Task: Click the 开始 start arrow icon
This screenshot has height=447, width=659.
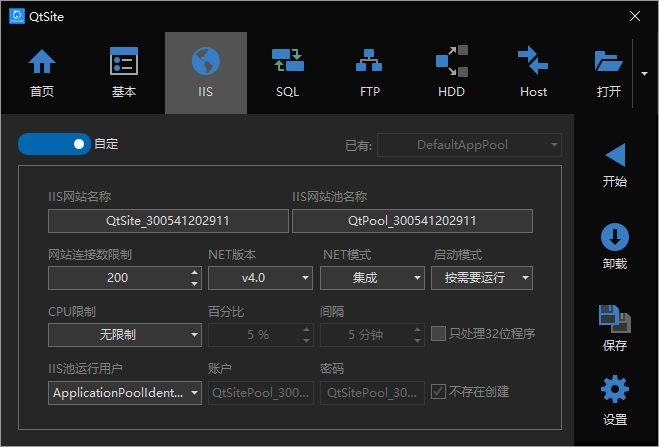Action: tap(615, 155)
